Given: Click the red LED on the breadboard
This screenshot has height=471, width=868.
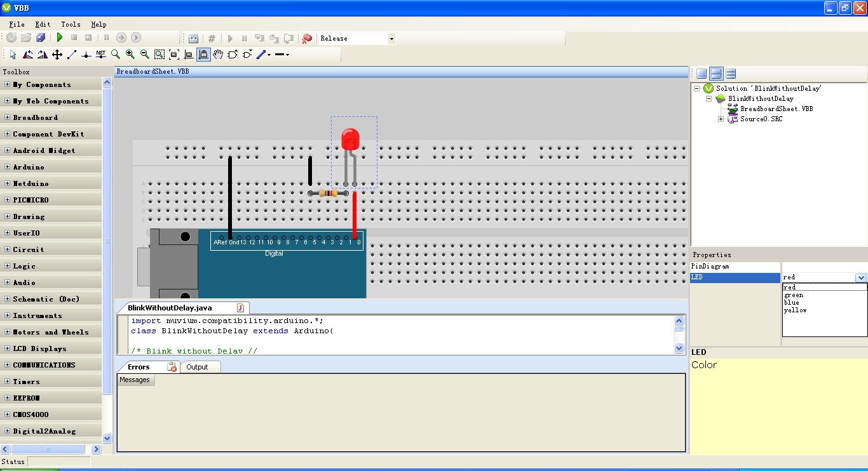Looking at the screenshot, I should point(349,140).
